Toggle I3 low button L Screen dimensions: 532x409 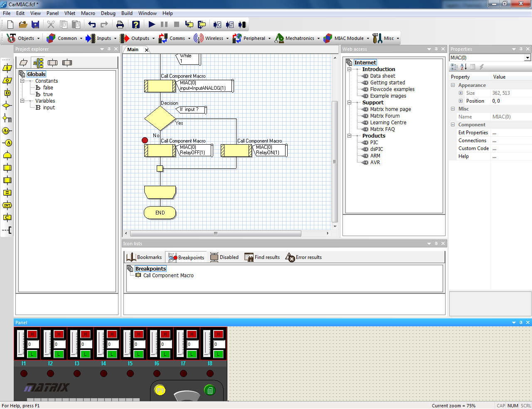point(85,354)
